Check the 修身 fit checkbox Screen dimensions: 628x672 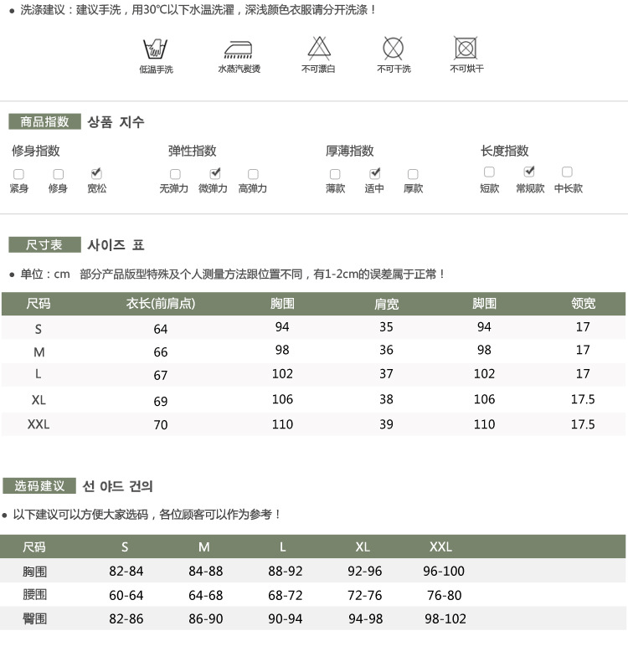coord(58,174)
